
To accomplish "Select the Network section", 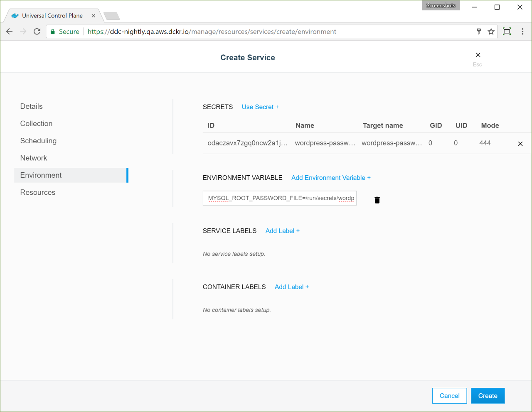I will pyautogui.click(x=34, y=158).
